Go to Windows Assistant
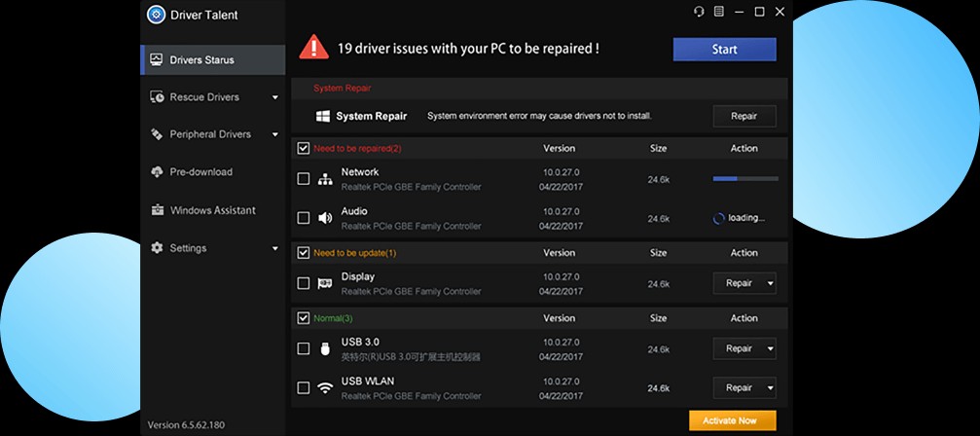The image size is (980, 436). (212, 210)
